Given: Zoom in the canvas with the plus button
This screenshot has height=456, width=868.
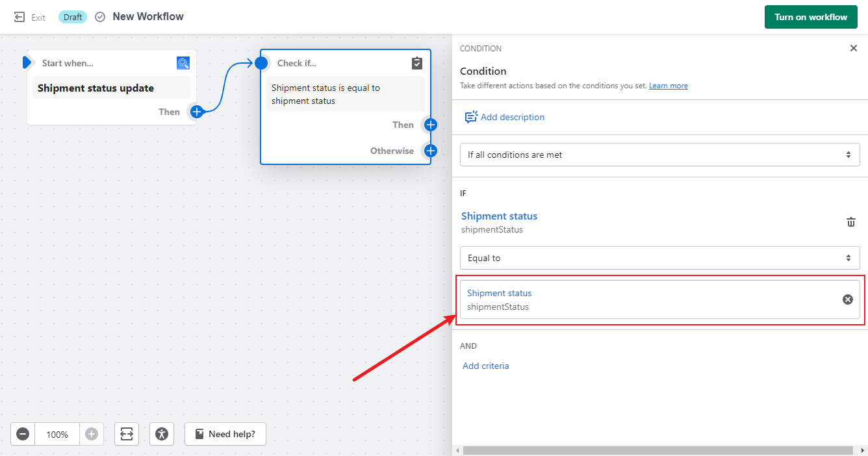Looking at the screenshot, I should pyautogui.click(x=92, y=434).
